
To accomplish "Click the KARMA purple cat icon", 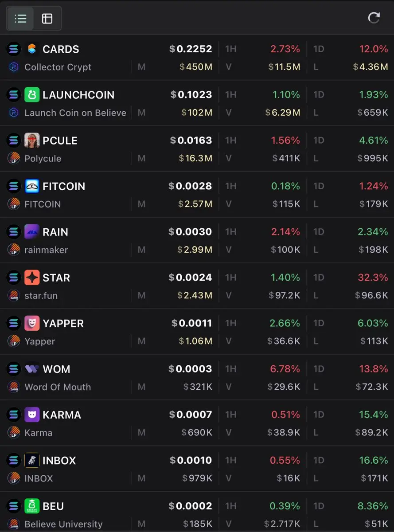I will (x=32, y=415).
